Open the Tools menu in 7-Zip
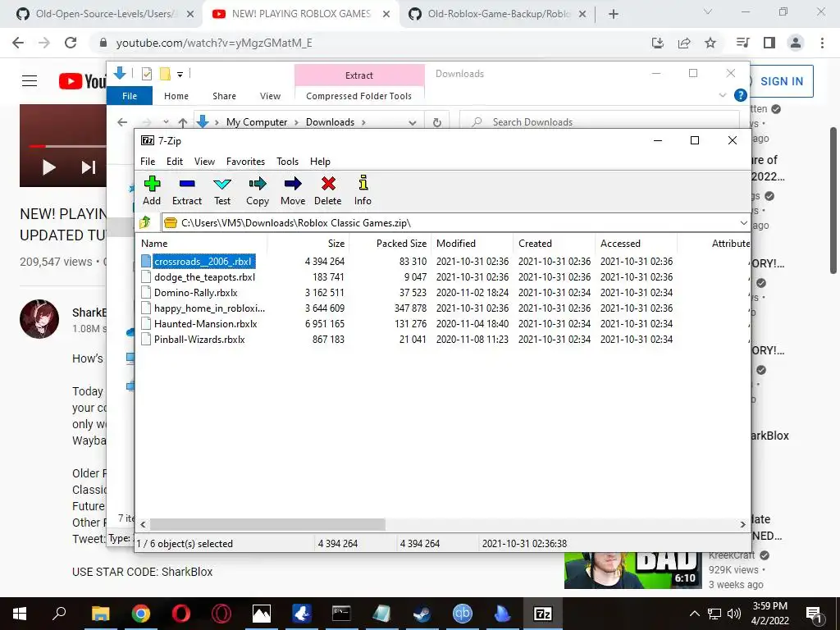840x630 pixels. click(287, 162)
